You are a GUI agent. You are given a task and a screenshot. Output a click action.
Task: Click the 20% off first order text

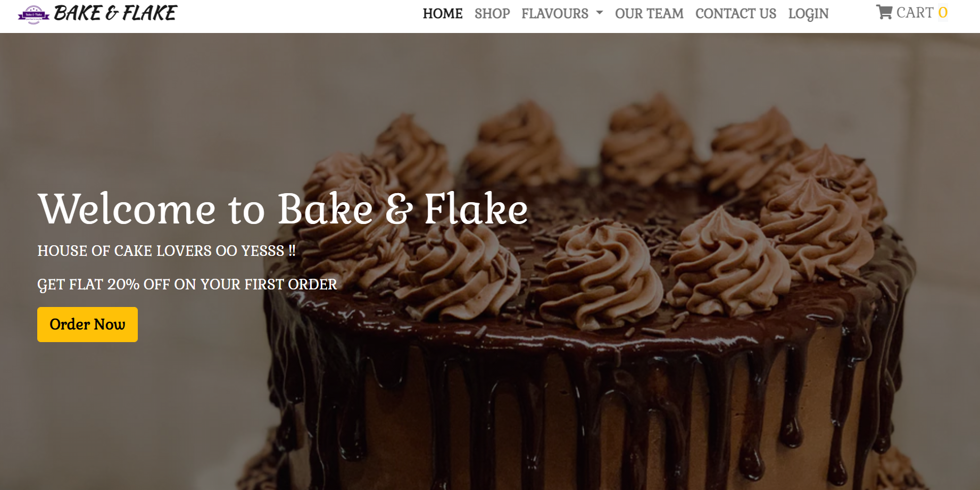[187, 284]
